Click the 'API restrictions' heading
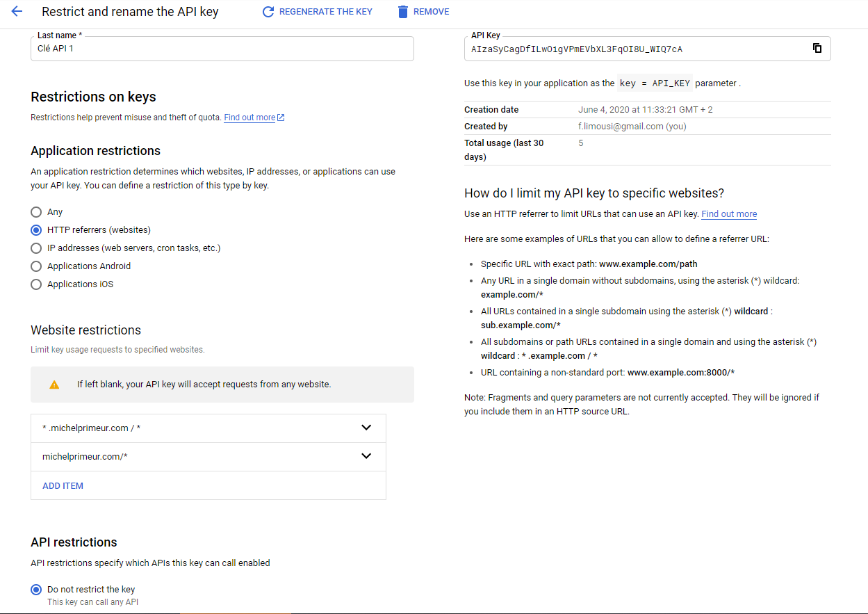 [x=74, y=542]
